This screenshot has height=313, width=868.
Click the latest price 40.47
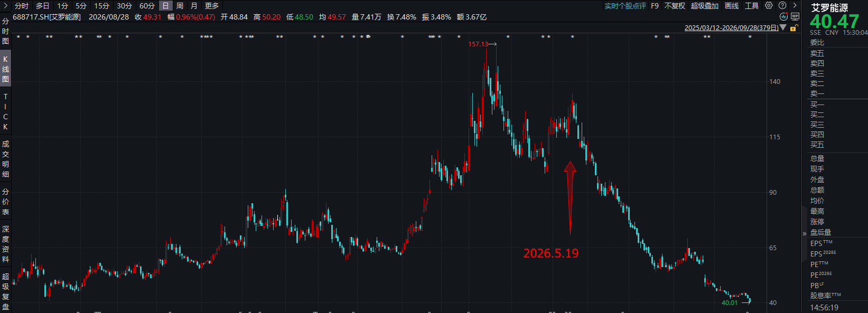click(x=834, y=22)
